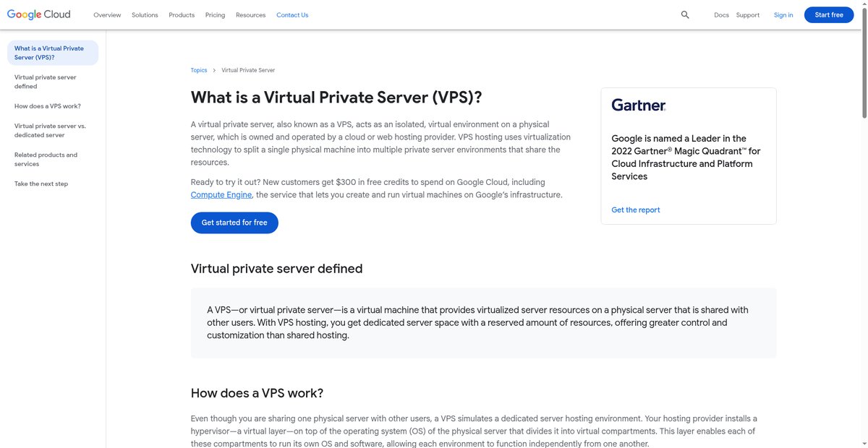Open the Solutions menu
The height and width of the screenshot is (448, 868).
[x=145, y=14]
